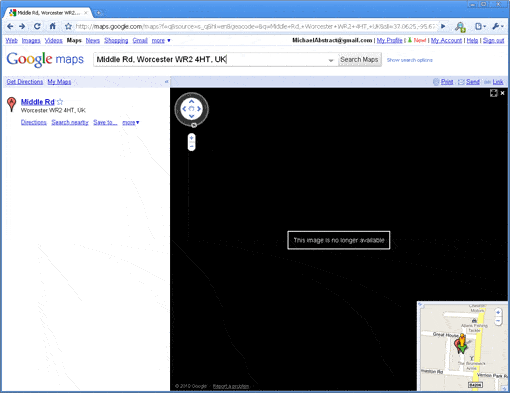Screen dimensions: 510x393
Task: Pan Street View down with bottom arrow
Action: pyautogui.click(x=191, y=116)
